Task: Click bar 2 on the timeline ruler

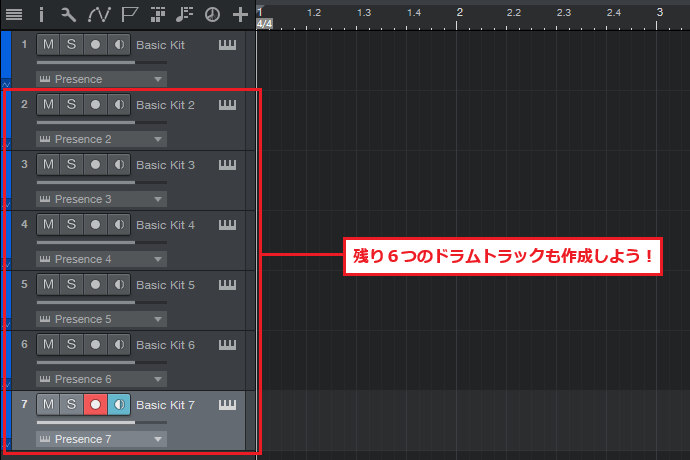Action: pyautogui.click(x=459, y=12)
